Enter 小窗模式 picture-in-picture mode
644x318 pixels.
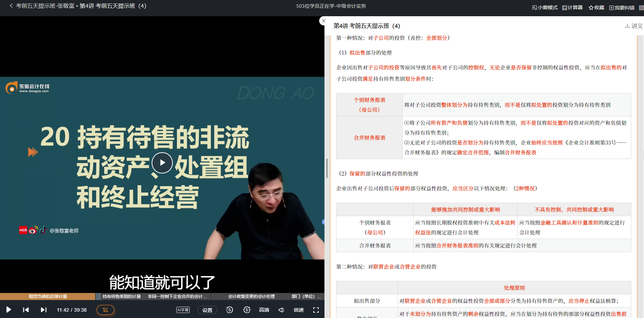[x=544, y=7]
